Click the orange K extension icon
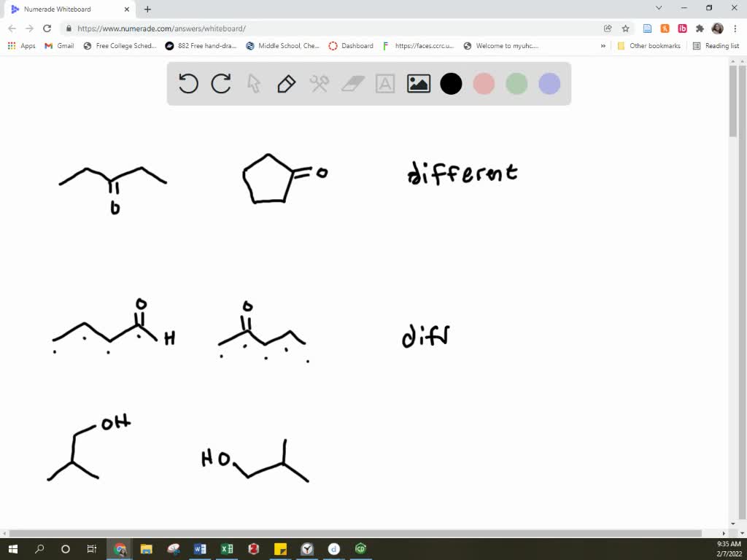 (665, 28)
